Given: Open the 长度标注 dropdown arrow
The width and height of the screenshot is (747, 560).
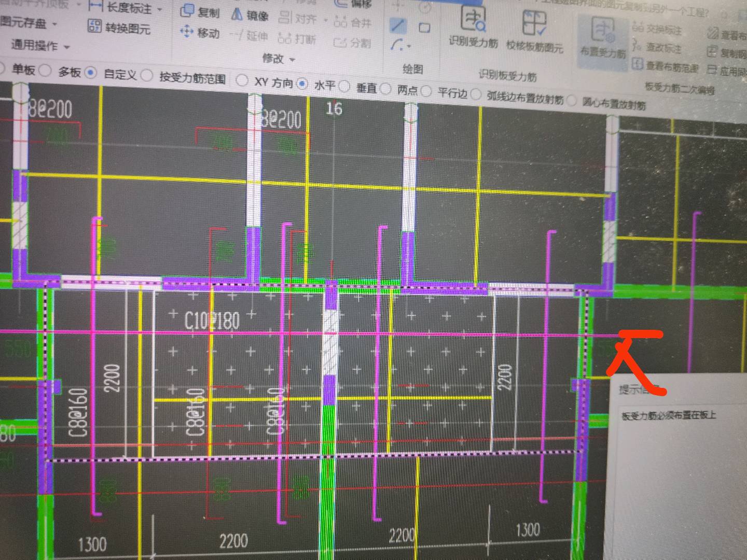Looking at the screenshot, I should tap(160, 10).
